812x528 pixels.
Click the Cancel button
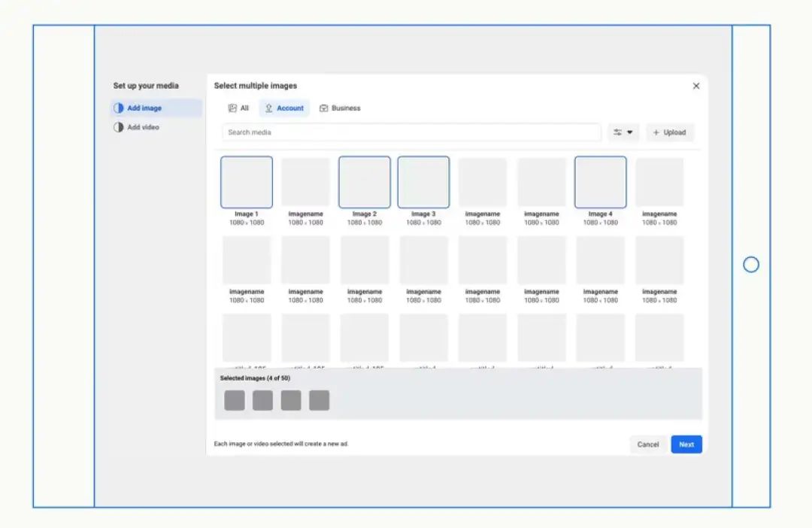pos(648,444)
